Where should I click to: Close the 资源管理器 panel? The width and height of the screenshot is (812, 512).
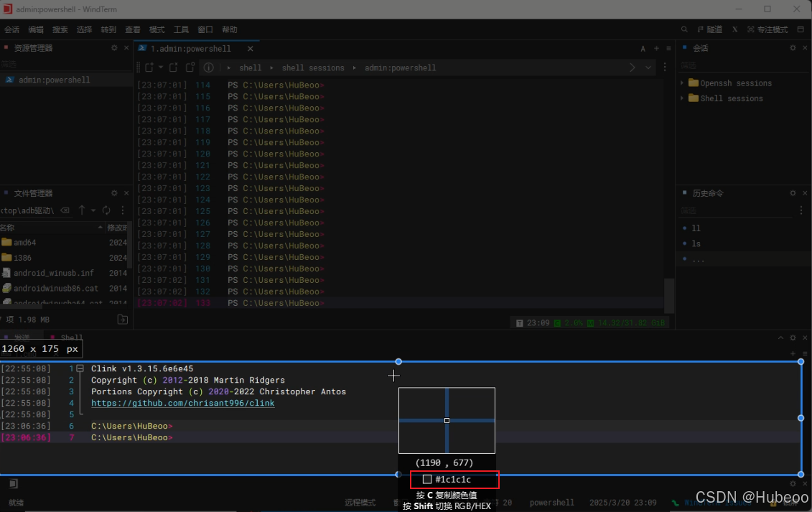(x=126, y=47)
